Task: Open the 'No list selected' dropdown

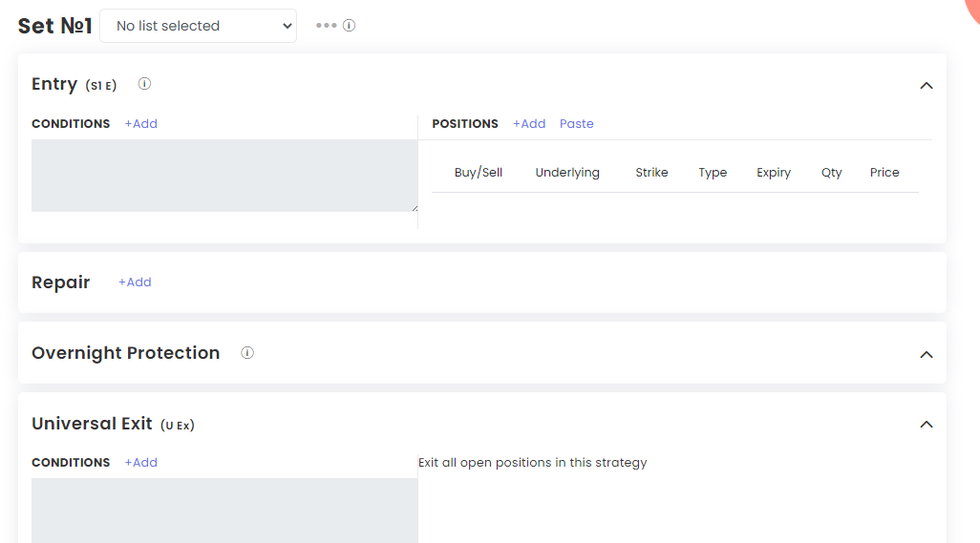Action: (x=198, y=26)
